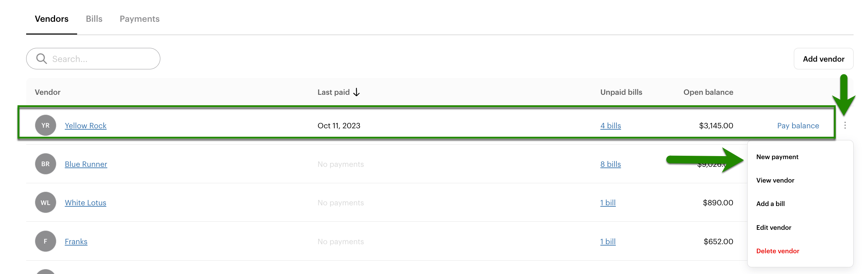Switch to the Bills tab
The height and width of the screenshot is (274, 868).
click(x=94, y=19)
